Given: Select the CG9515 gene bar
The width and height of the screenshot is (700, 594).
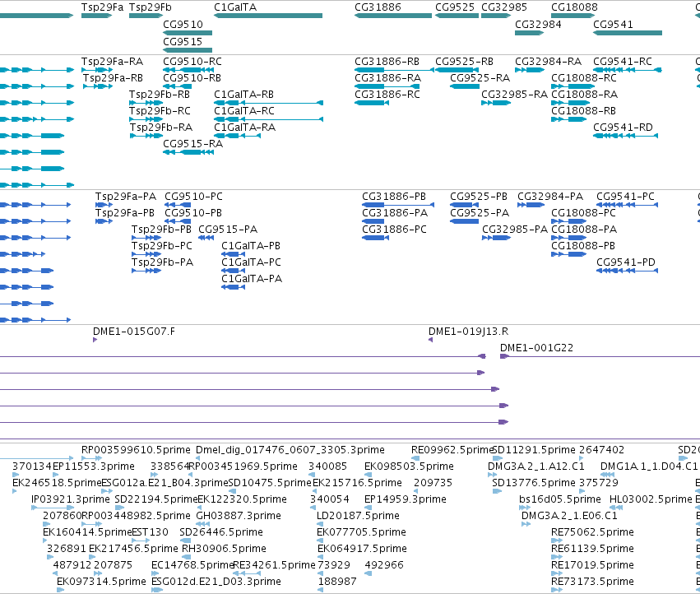Looking at the screenshot, I should coord(188,49).
